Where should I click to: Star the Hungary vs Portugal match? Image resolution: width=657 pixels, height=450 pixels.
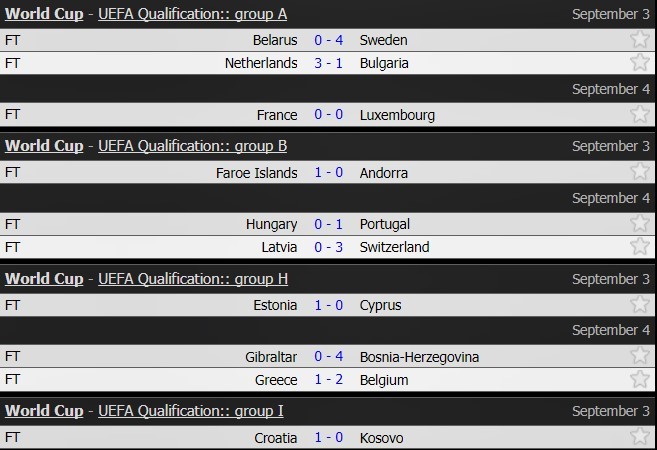coord(640,224)
